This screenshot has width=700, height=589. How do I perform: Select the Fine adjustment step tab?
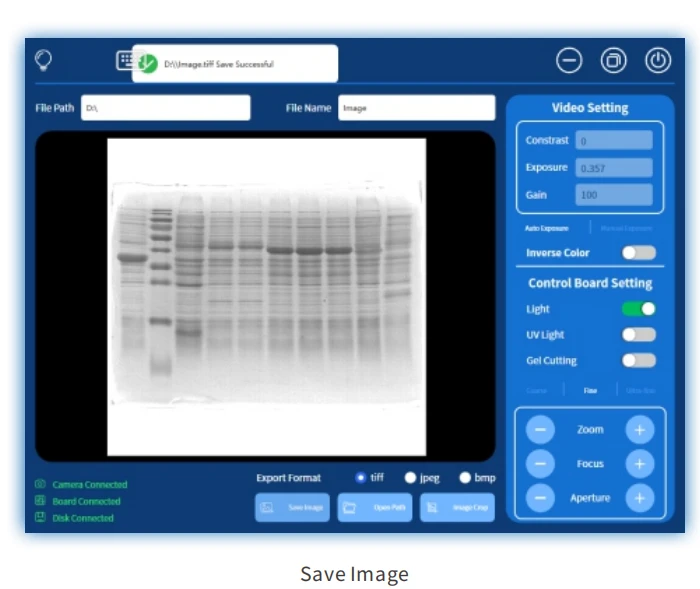(590, 390)
